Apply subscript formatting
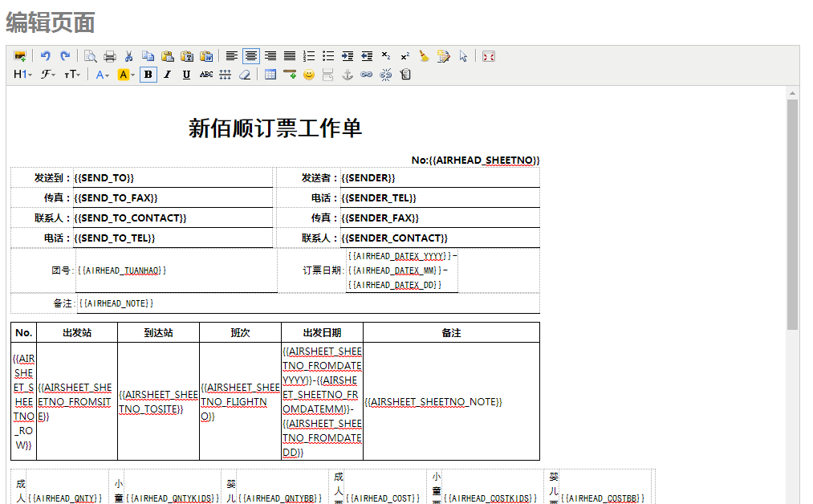This screenshot has width=813, height=504. pos(386,56)
